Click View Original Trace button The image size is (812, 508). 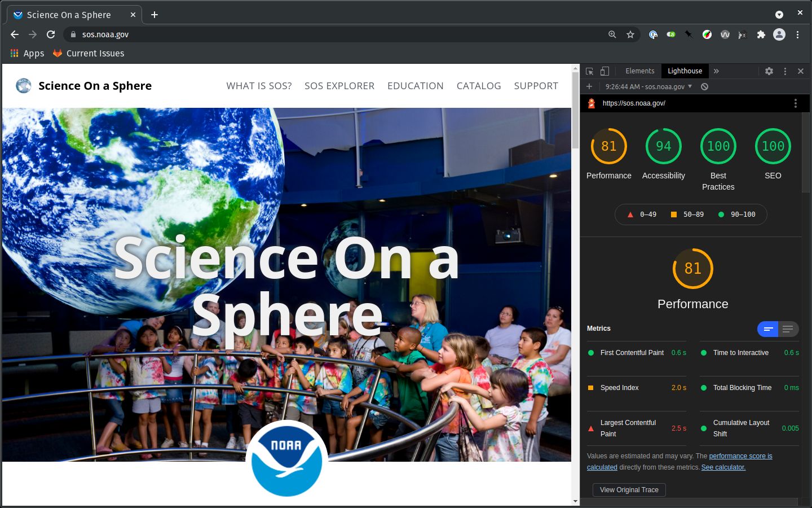point(629,490)
